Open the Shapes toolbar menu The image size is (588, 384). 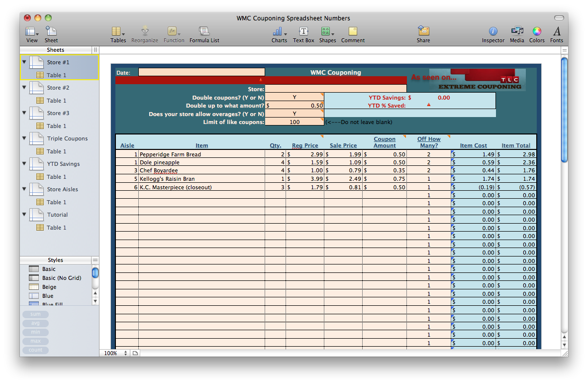[327, 34]
